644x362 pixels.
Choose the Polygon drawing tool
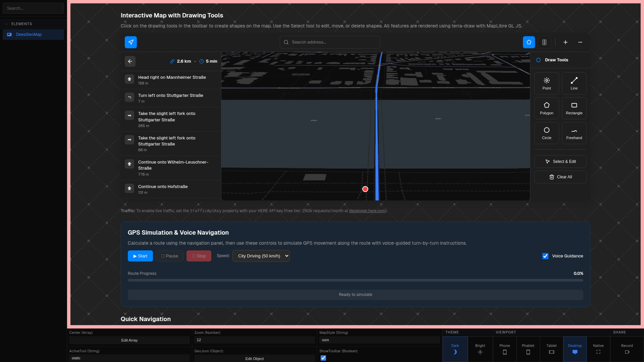coord(546,108)
